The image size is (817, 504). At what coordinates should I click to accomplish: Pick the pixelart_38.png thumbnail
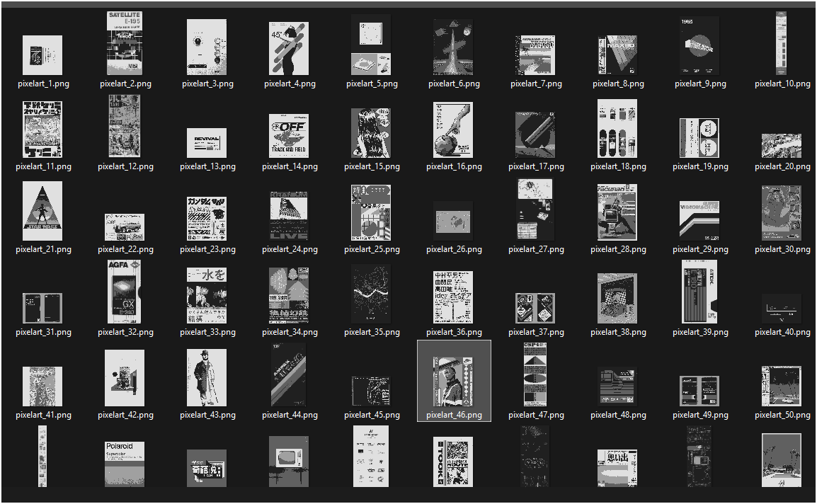point(617,298)
